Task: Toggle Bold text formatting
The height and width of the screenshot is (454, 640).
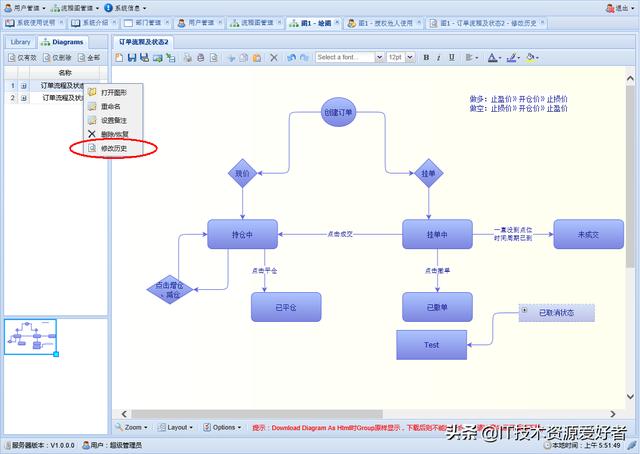Action: 425,58
